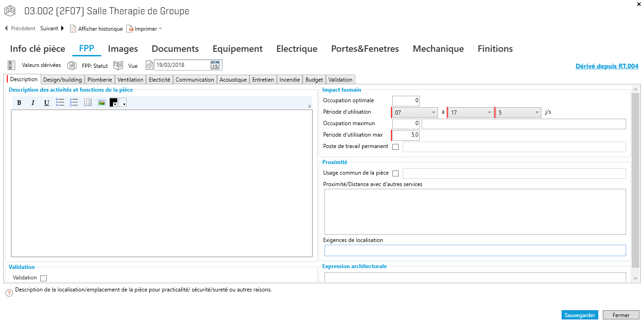Open the calendar date picker icon
644x324 pixels.
(215, 65)
